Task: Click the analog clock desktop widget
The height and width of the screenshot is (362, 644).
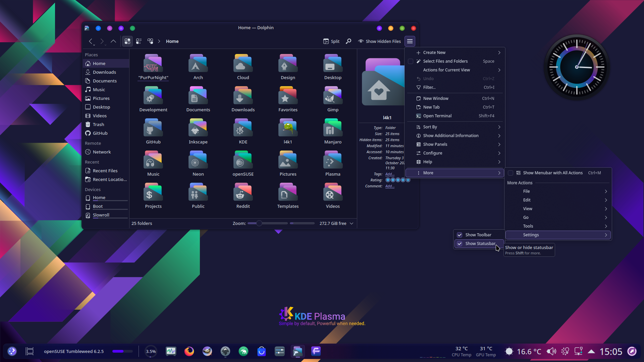Action: (577, 67)
